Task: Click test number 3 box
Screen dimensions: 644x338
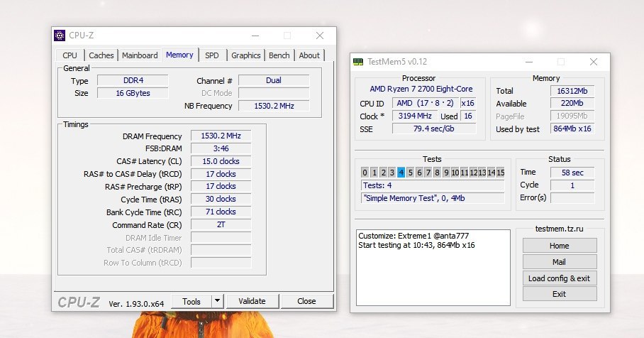Action: (392, 173)
